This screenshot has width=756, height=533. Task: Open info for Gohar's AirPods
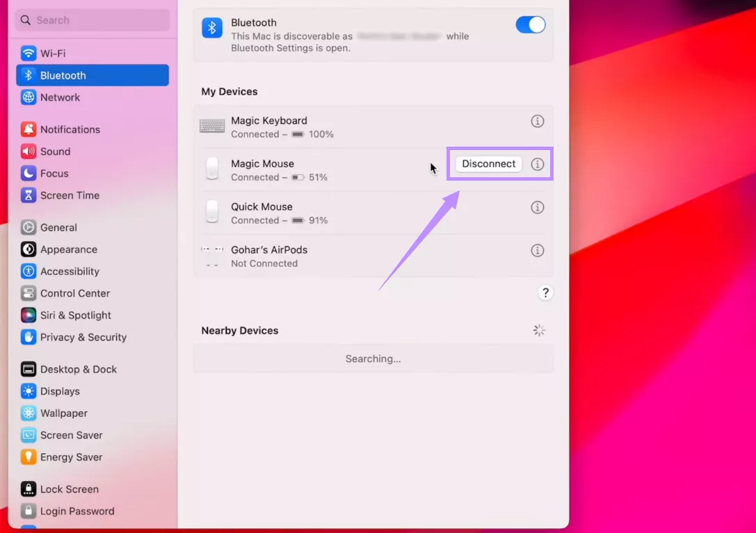[x=537, y=250]
